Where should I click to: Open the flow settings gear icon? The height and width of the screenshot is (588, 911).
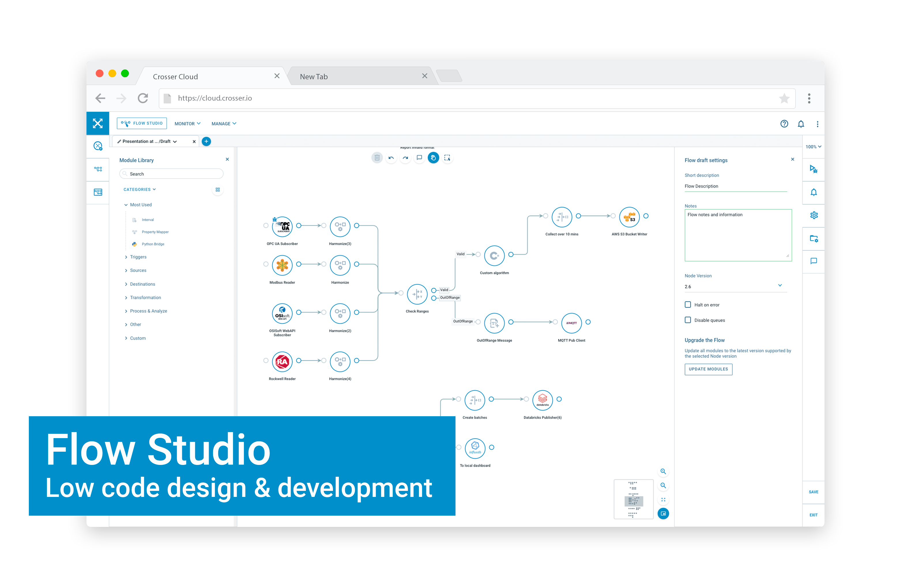pyautogui.click(x=814, y=215)
